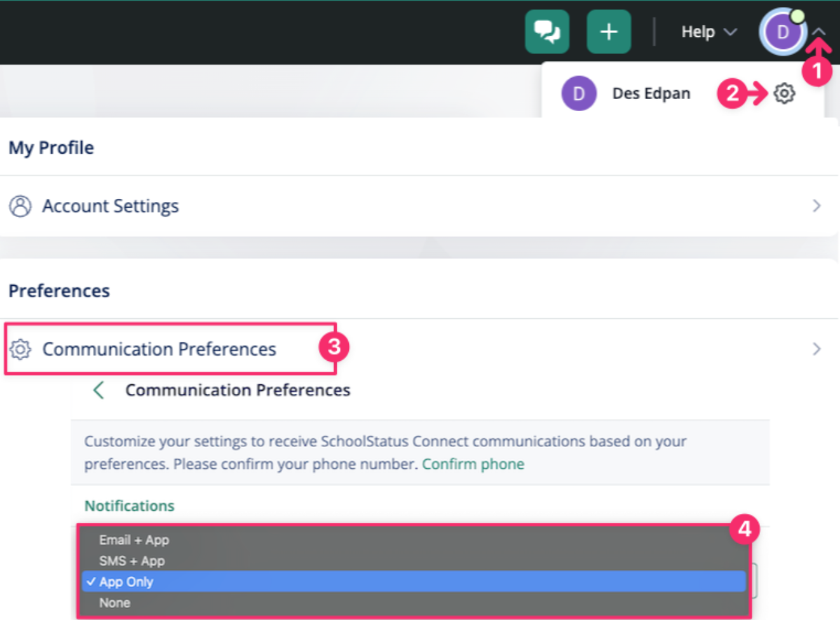Expand Communication Preferences right chevron

pos(816,349)
